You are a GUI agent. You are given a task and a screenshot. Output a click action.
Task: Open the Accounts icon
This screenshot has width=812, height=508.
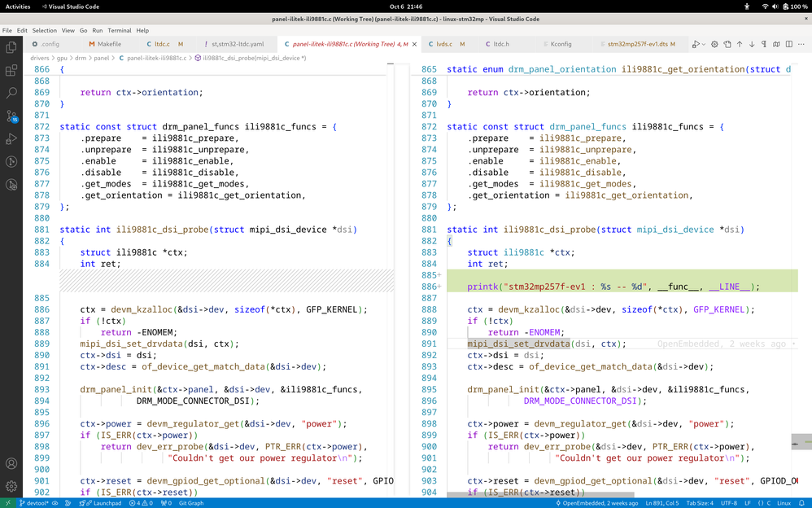point(11,463)
